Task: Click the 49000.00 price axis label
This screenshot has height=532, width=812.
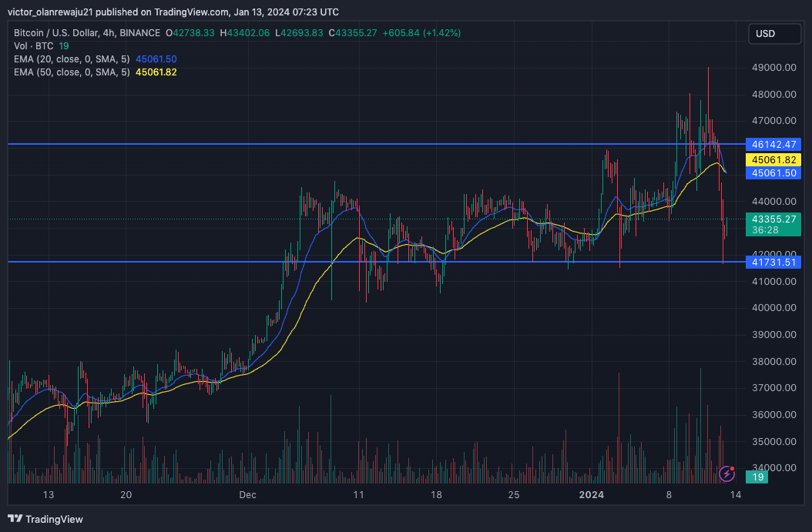Action: point(774,67)
